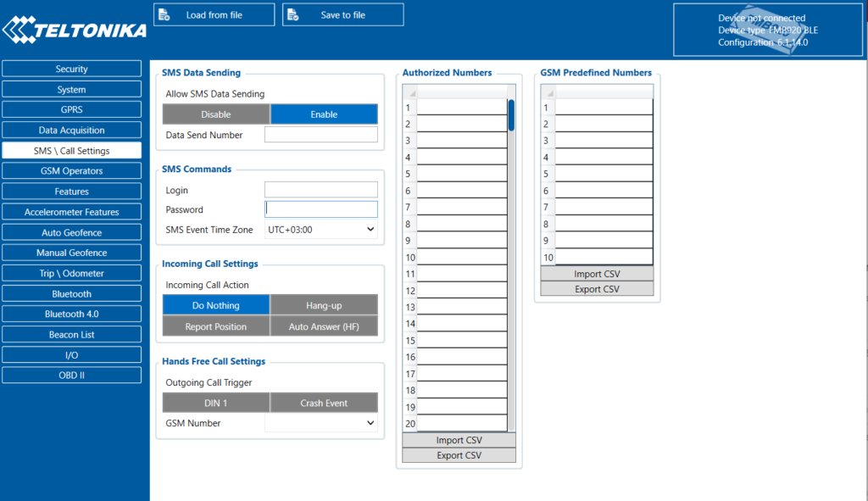Set incoming call action to Do Nothing
This screenshot has width=868, height=501.
pyautogui.click(x=216, y=305)
